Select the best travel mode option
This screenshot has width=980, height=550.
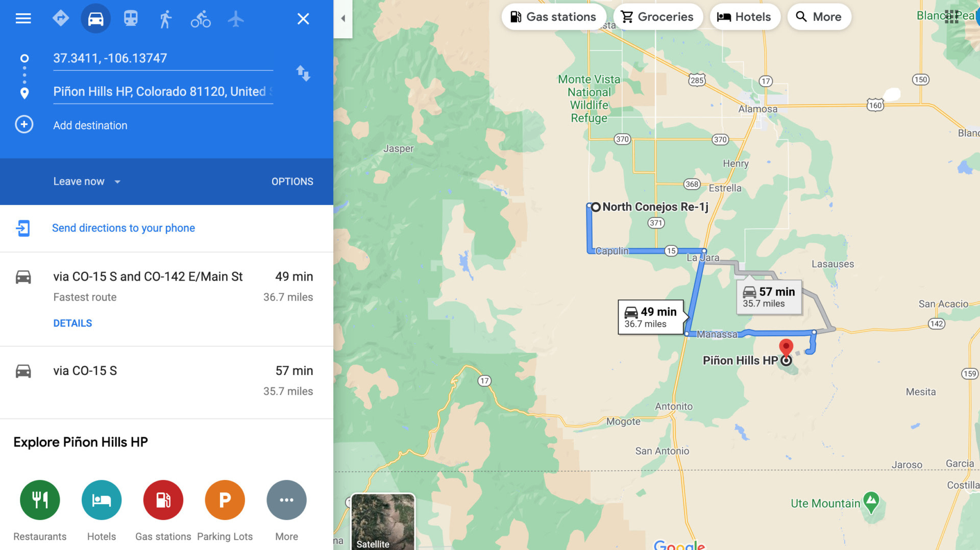[60, 19]
